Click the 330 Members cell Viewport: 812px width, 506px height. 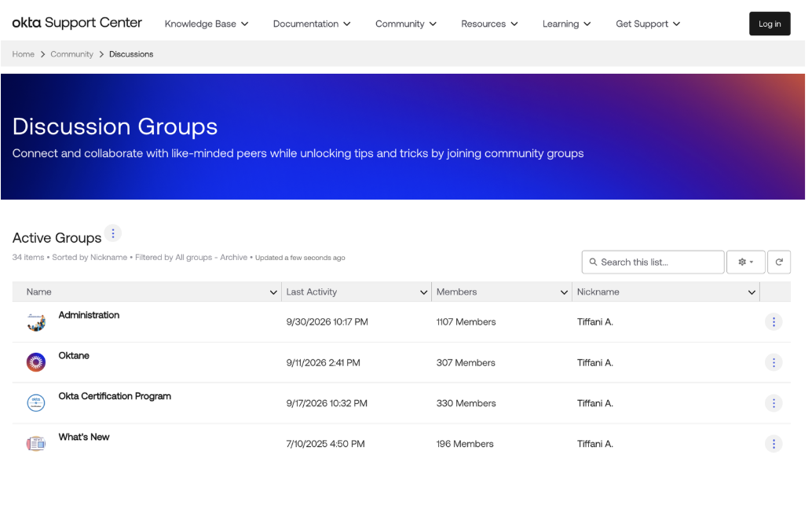466,403
